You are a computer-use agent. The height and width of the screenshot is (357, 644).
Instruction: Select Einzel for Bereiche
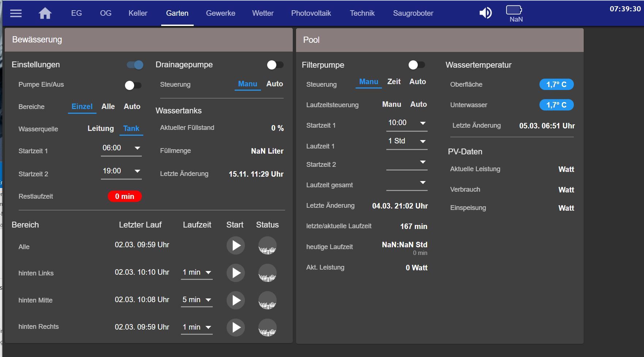[x=82, y=107]
